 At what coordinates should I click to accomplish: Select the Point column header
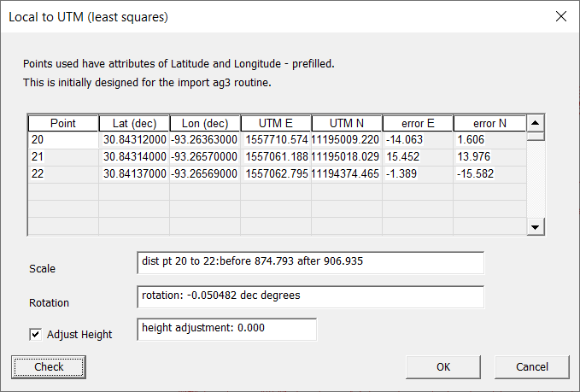pyautogui.click(x=63, y=123)
